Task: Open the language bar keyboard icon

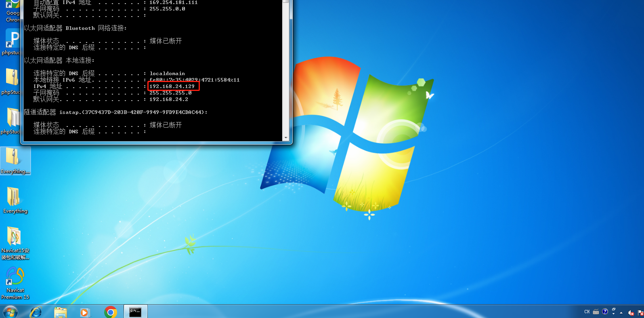Action: pyautogui.click(x=596, y=312)
